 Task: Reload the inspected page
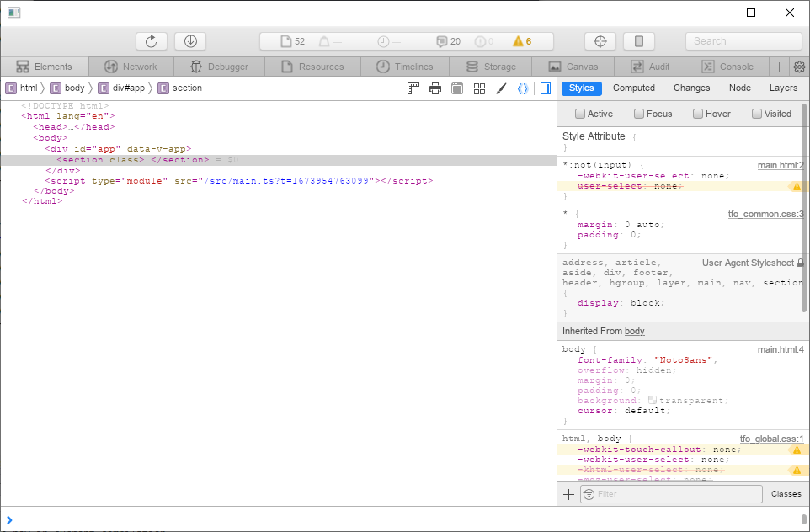[152, 40]
